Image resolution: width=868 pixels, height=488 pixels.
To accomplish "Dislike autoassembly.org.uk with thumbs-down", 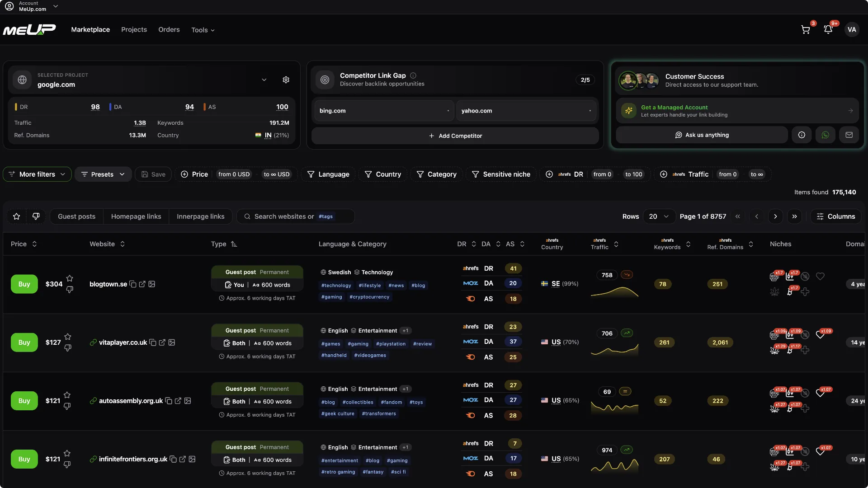I will [67, 406].
